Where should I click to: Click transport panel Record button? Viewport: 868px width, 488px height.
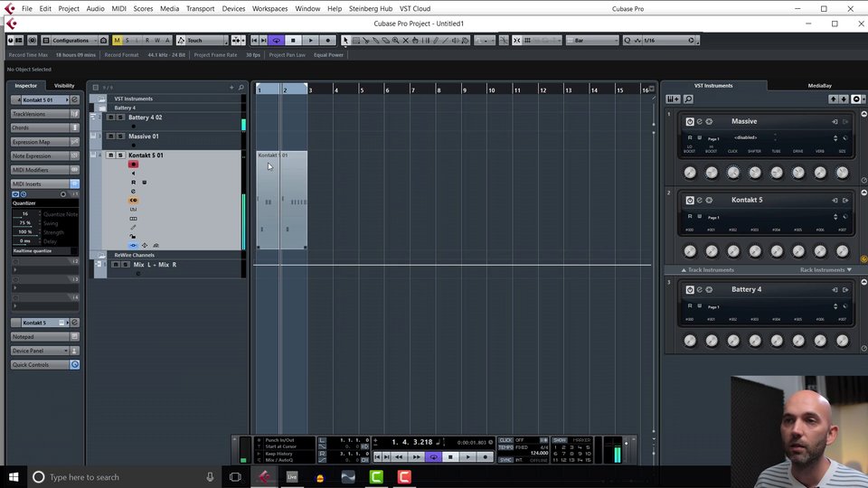(485, 457)
